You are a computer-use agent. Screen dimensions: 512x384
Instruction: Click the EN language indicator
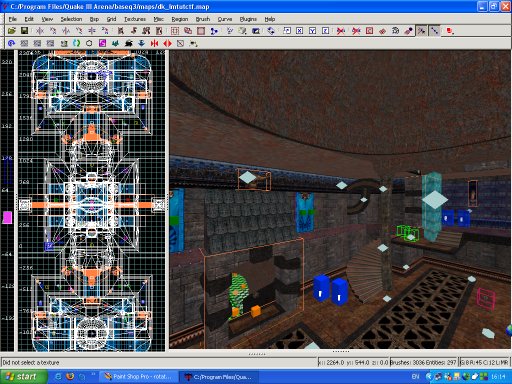pyautogui.click(x=415, y=377)
